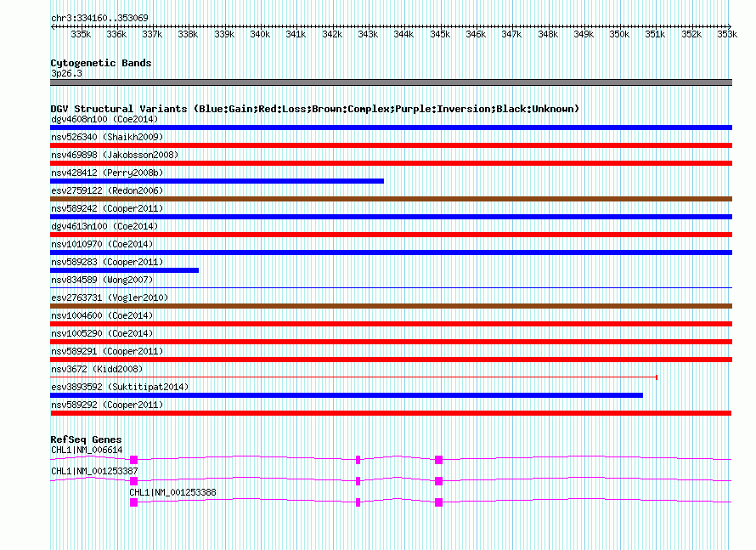Click the first exon of CHL1|NM_001253388

tap(134, 502)
